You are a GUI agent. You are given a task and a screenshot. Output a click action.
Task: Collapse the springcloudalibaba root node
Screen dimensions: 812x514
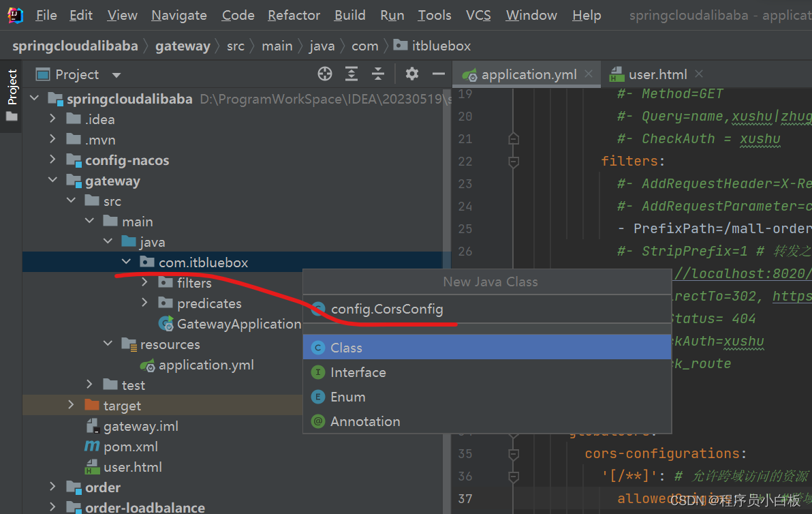35,97
